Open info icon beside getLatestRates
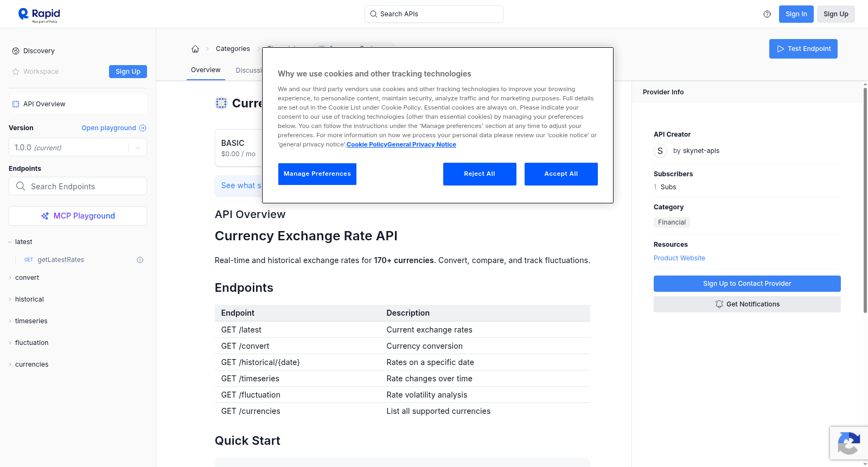 coord(140,260)
